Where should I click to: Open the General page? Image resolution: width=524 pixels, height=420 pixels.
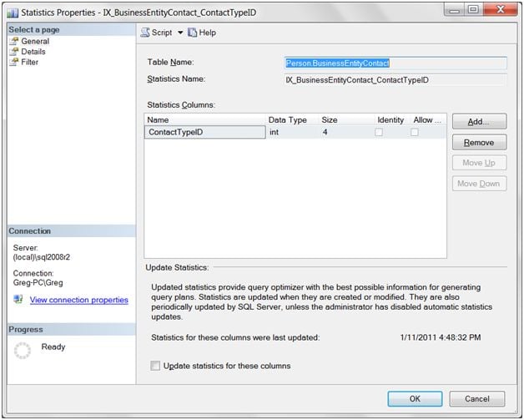(x=35, y=41)
